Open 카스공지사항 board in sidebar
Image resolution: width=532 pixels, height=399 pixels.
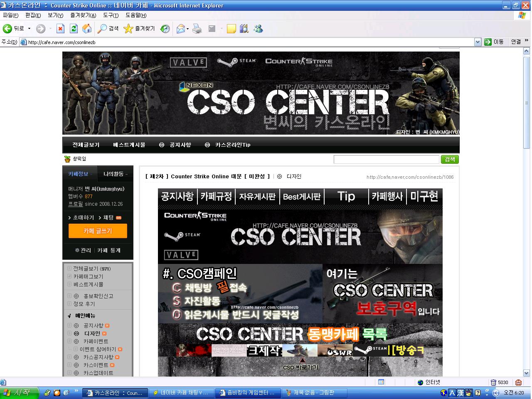pos(98,357)
